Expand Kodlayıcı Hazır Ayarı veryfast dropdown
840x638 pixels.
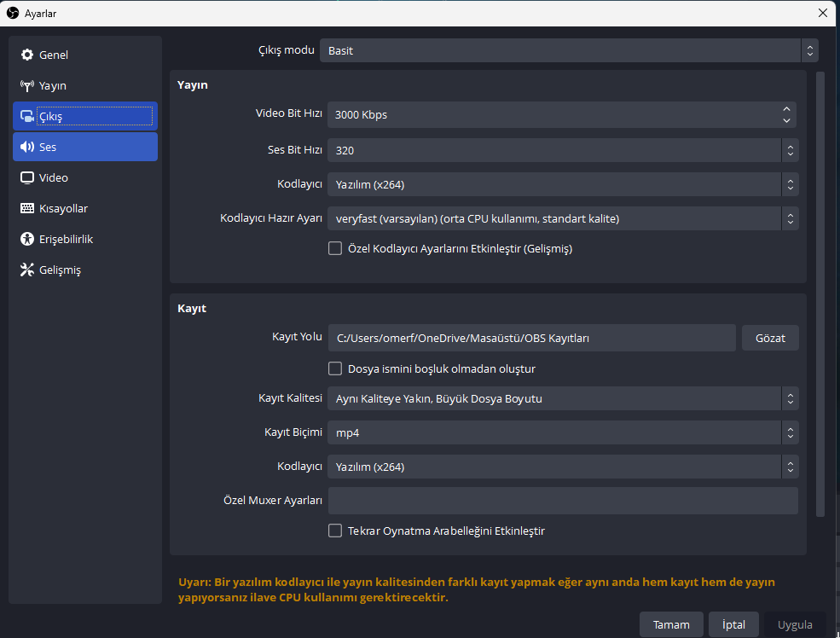(563, 218)
